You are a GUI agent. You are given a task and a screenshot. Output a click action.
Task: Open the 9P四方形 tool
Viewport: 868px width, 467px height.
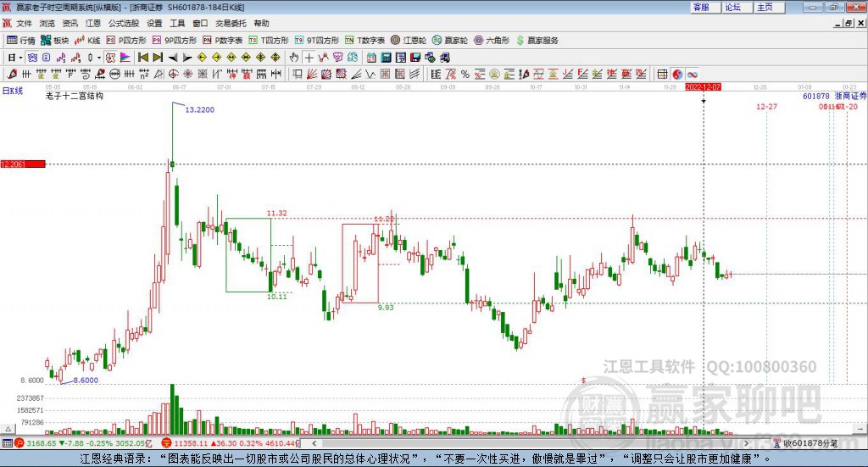coord(175,41)
